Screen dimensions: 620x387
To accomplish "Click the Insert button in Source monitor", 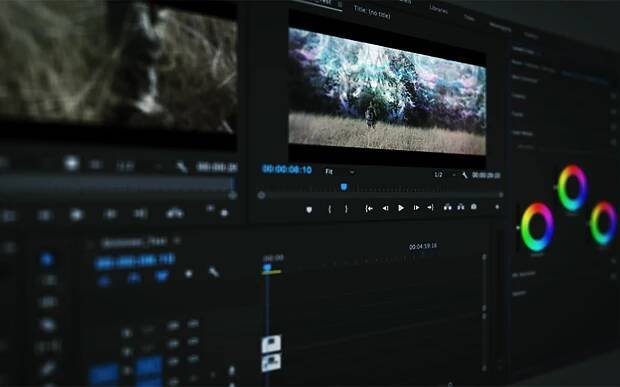I will pyautogui.click(x=175, y=213).
